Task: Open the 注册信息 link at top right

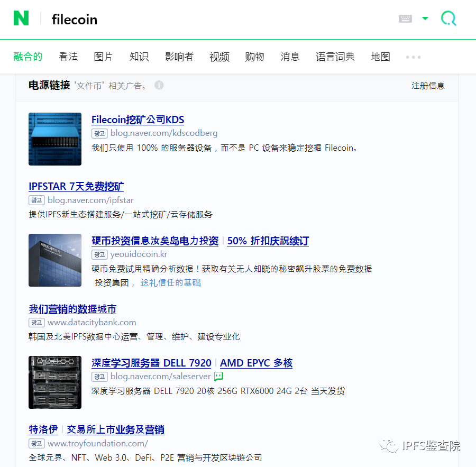Action: pyautogui.click(x=428, y=85)
